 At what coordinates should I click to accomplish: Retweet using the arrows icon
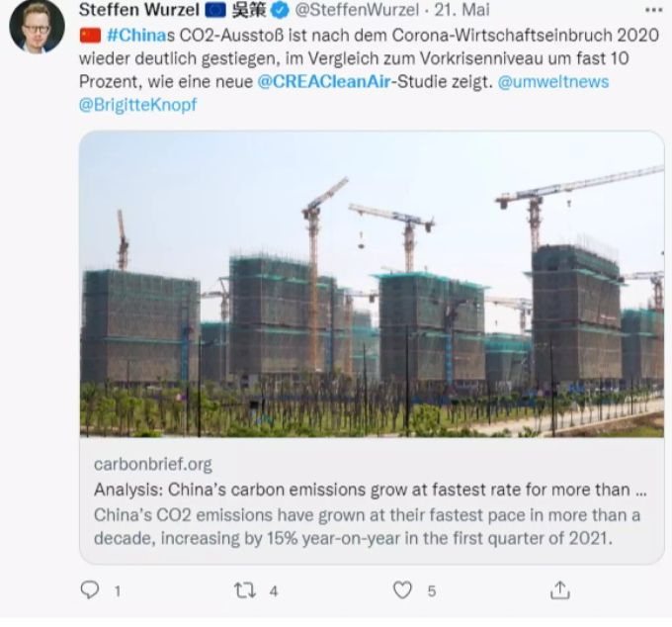pos(245,590)
